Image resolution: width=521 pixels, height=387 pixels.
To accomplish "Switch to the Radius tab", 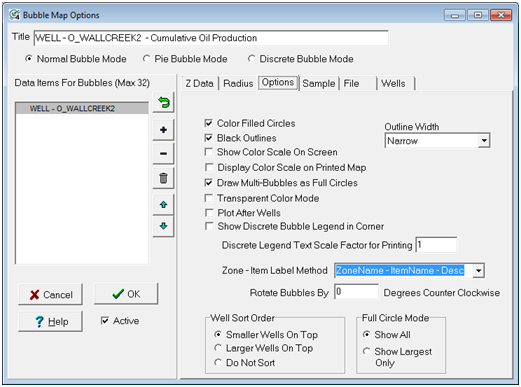I will point(238,83).
